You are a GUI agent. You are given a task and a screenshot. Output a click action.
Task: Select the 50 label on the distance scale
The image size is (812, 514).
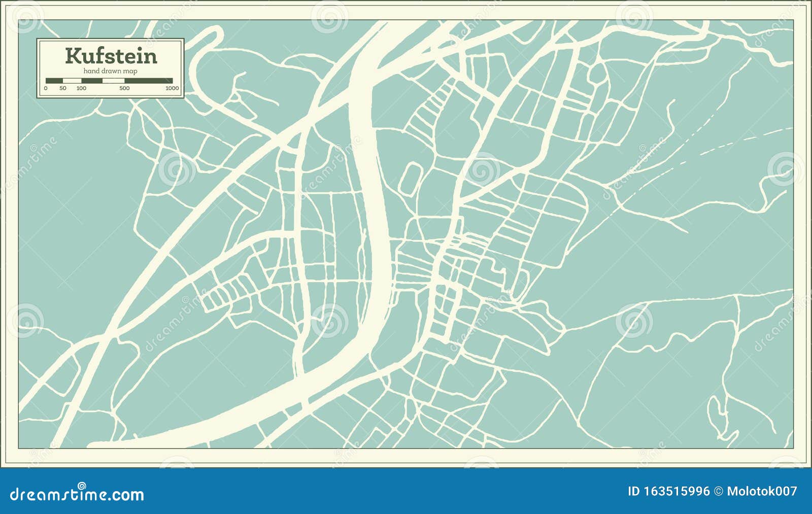point(62,88)
